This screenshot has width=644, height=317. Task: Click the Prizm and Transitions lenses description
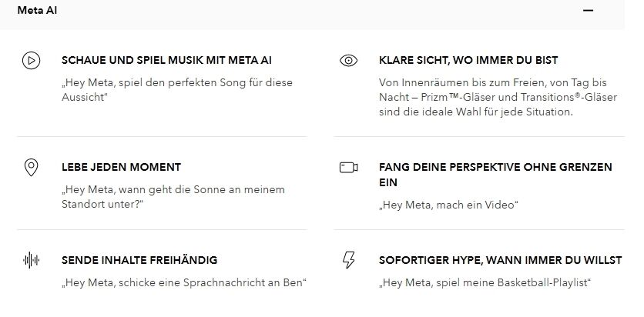pos(487,97)
